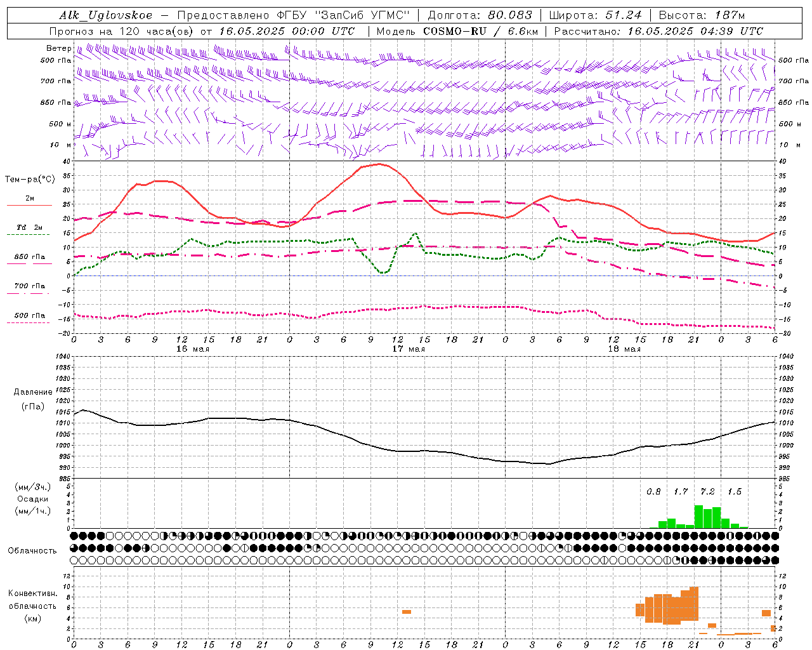Click the computed time Рассчитано: 16.05.2025 04:39 UTC

click(x=658, y=31)
